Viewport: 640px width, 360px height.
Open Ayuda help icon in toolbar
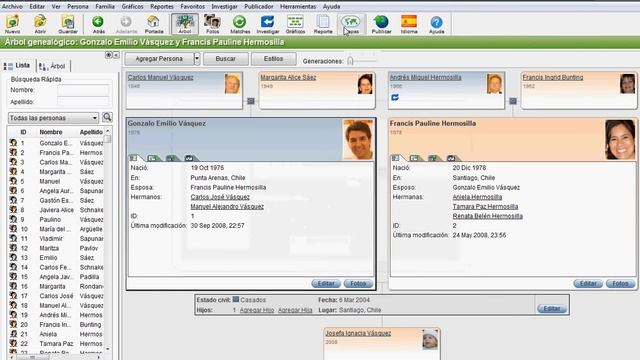point(436,24)
